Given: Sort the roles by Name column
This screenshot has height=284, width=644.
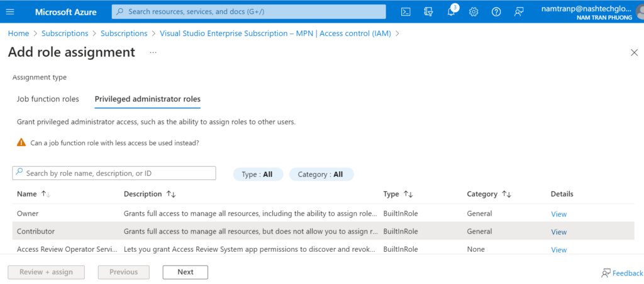Looking at the screenshot, I should click(x=45, y=194).
